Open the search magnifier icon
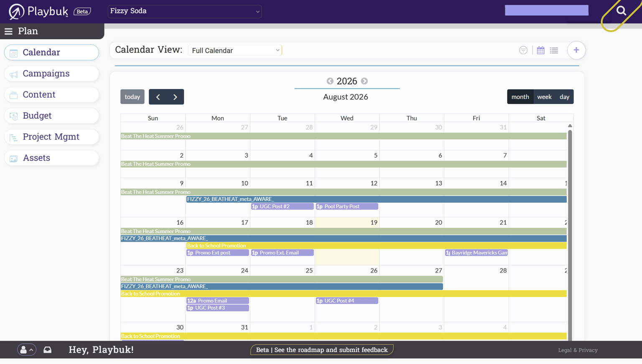This screenshot has height=364, width=642. pos(621,11)
